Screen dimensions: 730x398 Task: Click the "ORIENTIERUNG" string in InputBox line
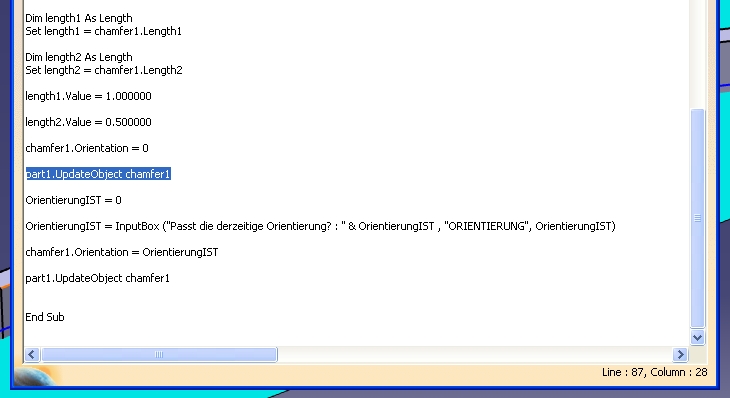(x=487, y=226)
